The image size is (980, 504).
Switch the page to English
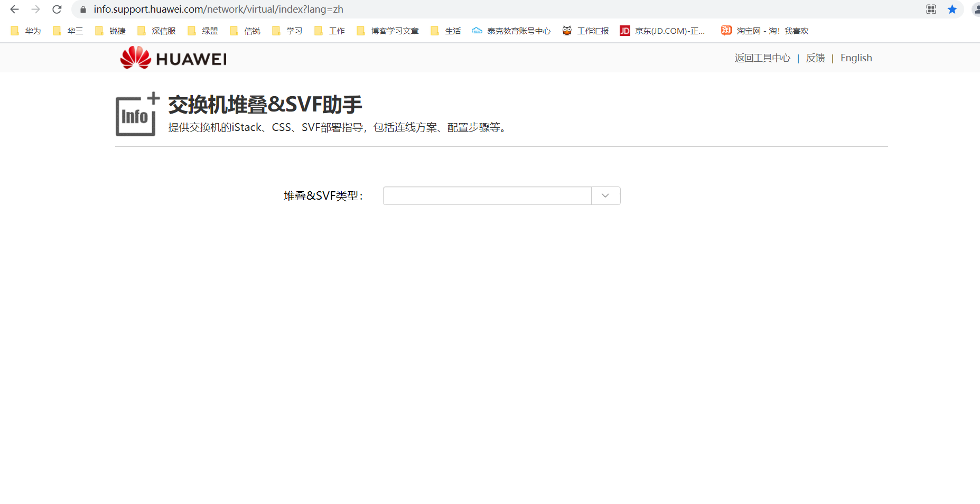click(x=856, y=58)
